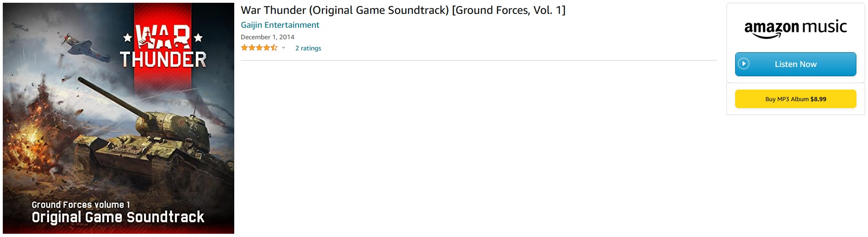Click the play circle icon in Listen Now
The height and width of the screenshot is (237, 868).
tap(743, 64)
